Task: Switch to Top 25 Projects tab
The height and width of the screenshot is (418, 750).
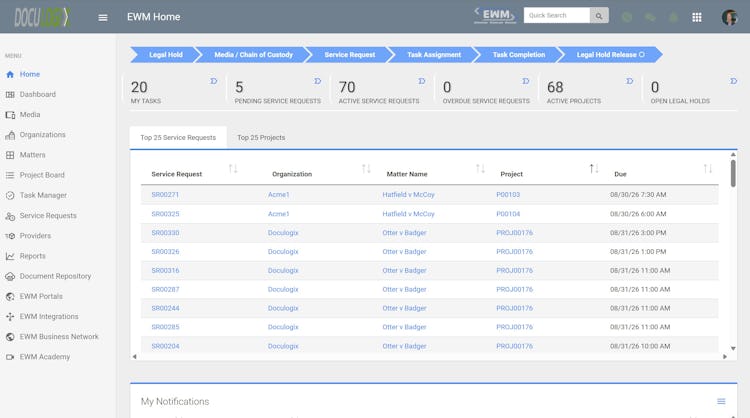Action: (261, 138)
